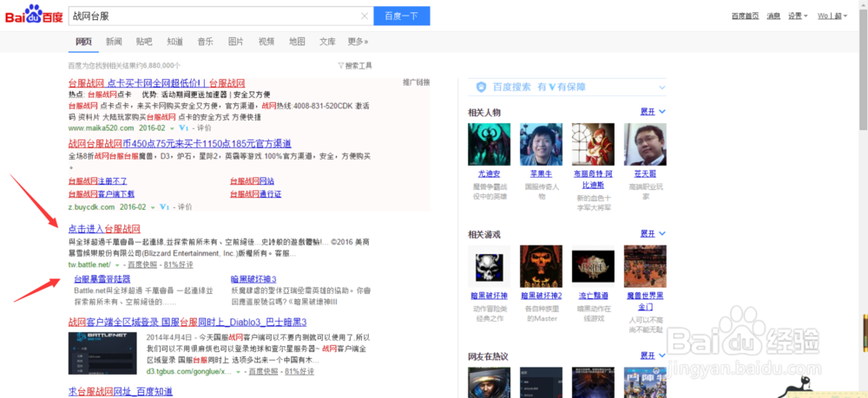The height and width of the screenshot is (398, 868).
Task: Click the 台服战网注册不了 link
Action: (x=97, y=180)
